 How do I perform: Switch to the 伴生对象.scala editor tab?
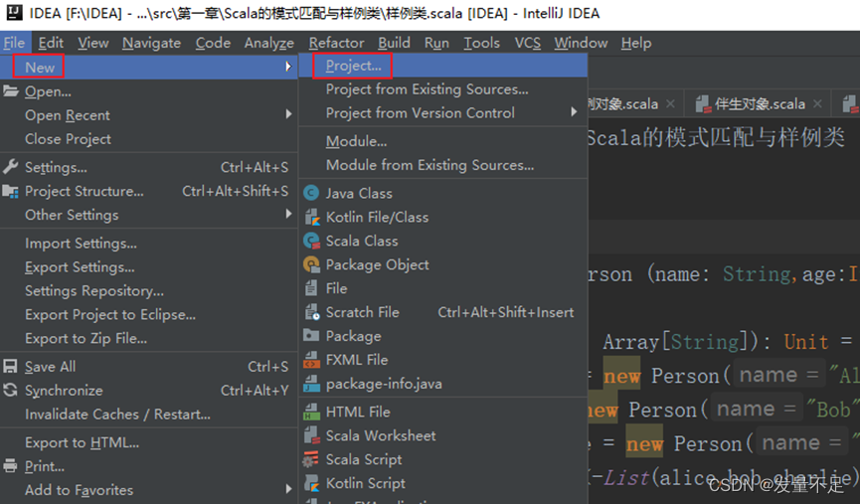760,103
